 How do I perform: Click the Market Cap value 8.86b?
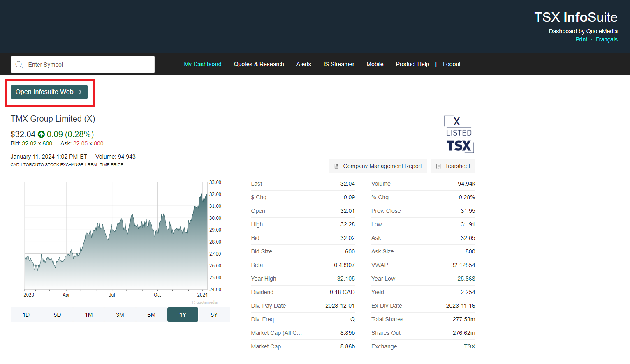pyautogui.click(x=347, y=346)
